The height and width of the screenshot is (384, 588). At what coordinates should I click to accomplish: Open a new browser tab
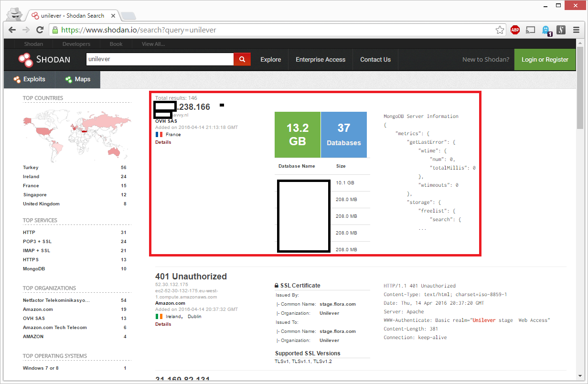[128, 16]
